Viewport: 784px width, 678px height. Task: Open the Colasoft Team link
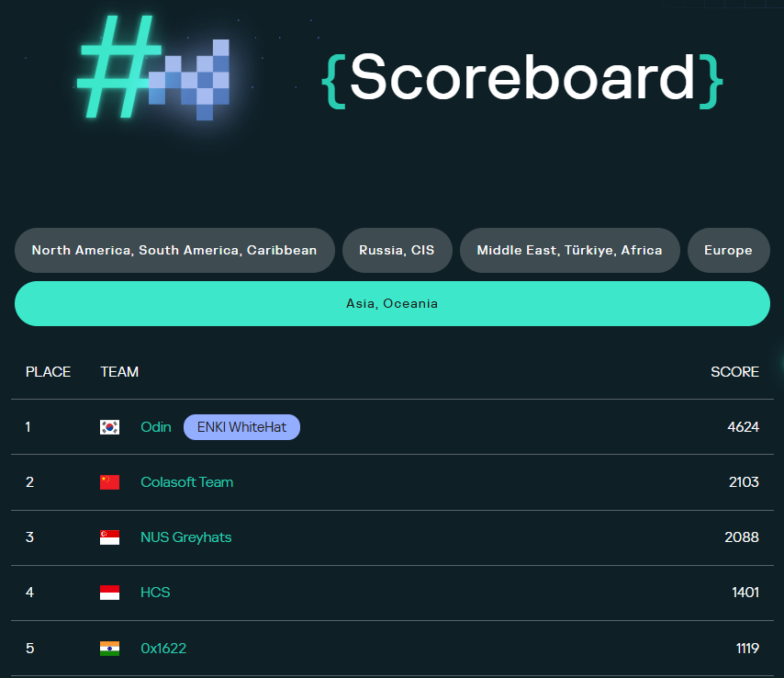tap(186, 482)
